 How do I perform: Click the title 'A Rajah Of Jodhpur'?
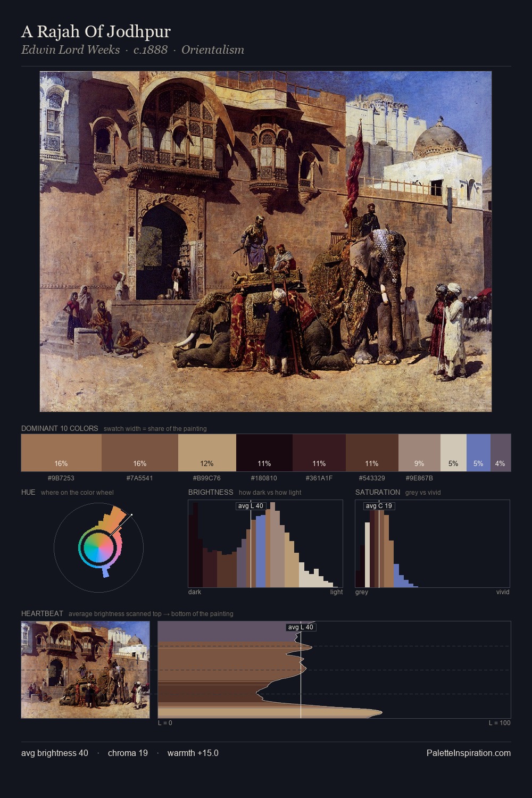click(x=96, y=31)
